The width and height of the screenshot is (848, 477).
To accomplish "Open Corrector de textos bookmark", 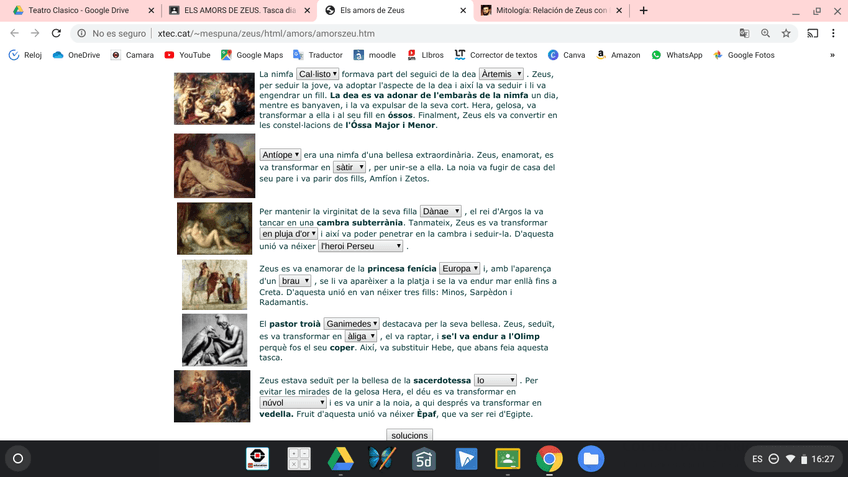I will [x=496, y=55].
